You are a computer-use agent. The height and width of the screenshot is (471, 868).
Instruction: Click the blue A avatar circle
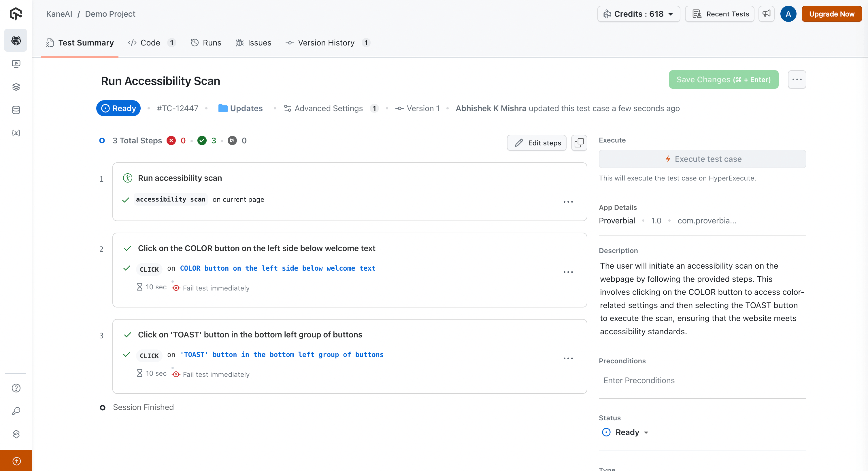788,14
